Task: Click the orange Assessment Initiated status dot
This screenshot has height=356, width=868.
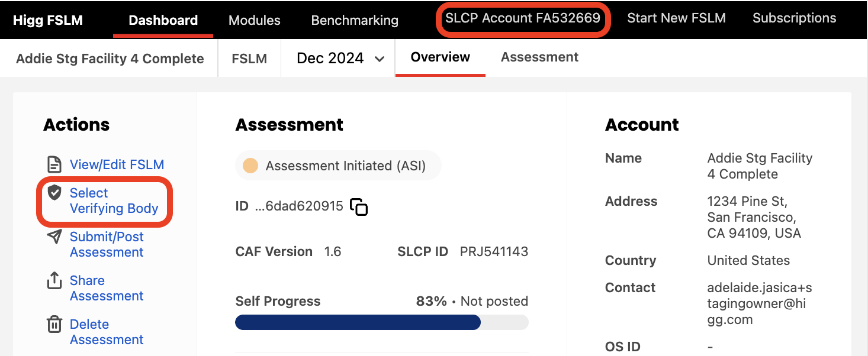Action: pos(250,166)
